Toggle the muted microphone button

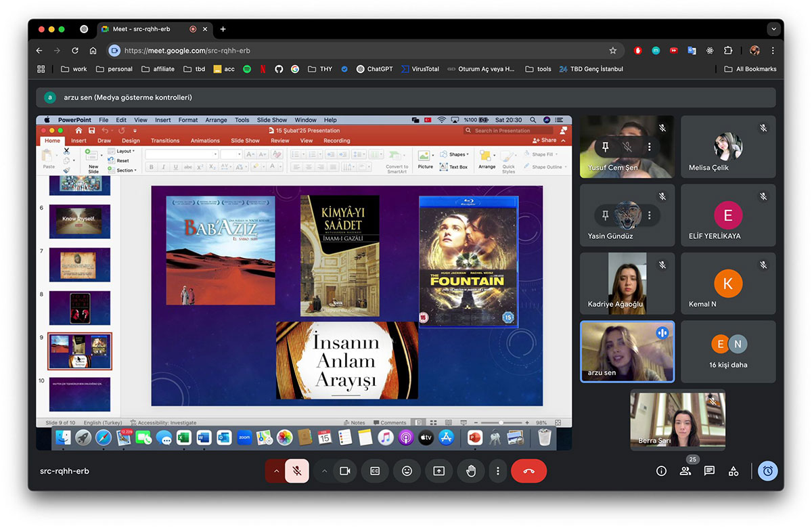296,471
